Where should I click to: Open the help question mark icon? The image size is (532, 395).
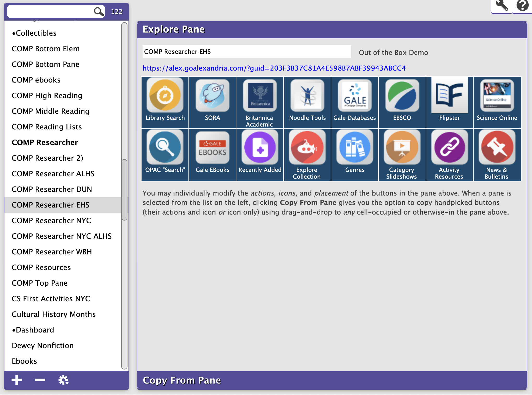click(522, 6)
